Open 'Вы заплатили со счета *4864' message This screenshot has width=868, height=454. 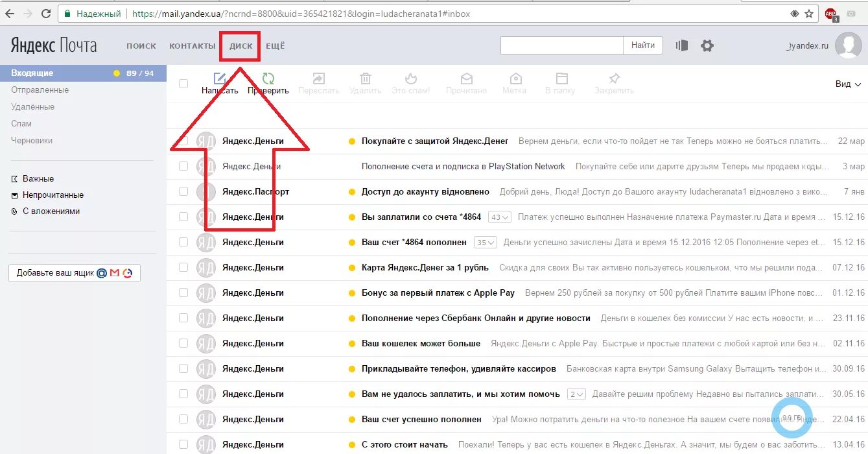tap(421, 217)
